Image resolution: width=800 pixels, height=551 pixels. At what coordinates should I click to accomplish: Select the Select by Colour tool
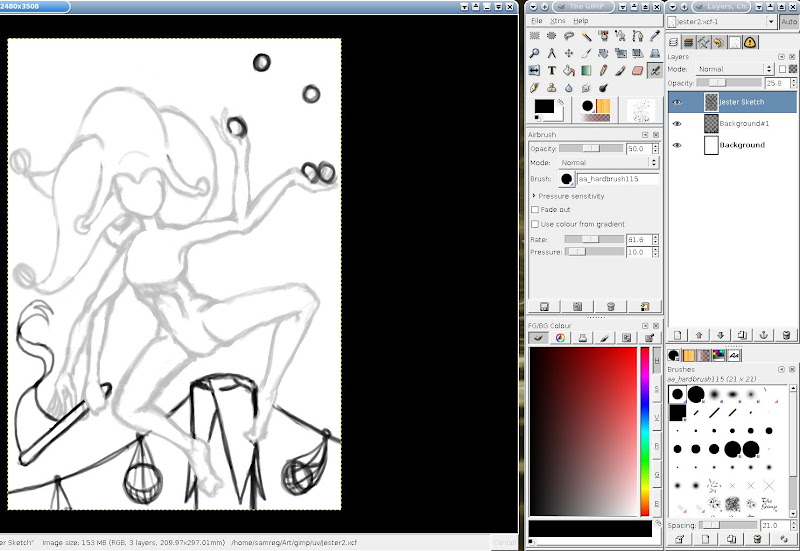604,36
